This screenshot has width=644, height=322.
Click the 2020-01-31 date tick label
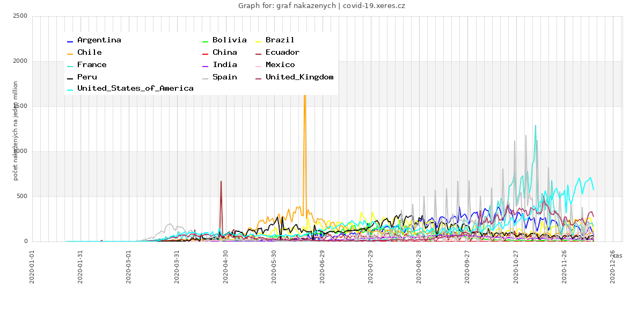coord(80,266)
